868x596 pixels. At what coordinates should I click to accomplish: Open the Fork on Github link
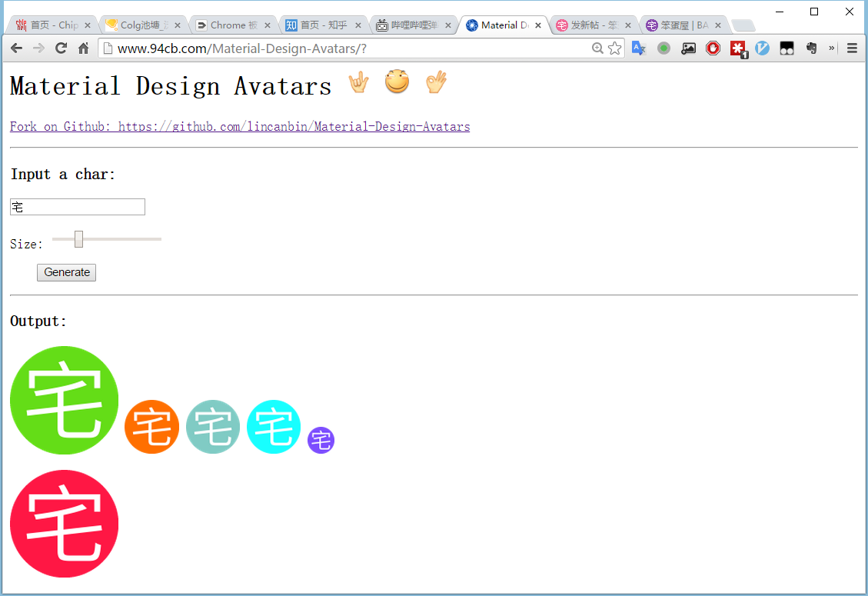240,126
